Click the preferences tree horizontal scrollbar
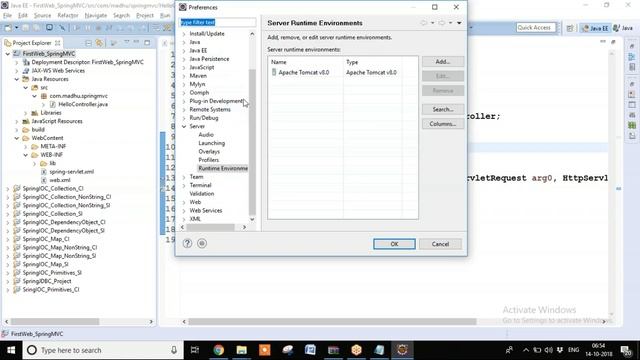The height and width of the screenshot is (360, 640). click(x=211, y=227)
